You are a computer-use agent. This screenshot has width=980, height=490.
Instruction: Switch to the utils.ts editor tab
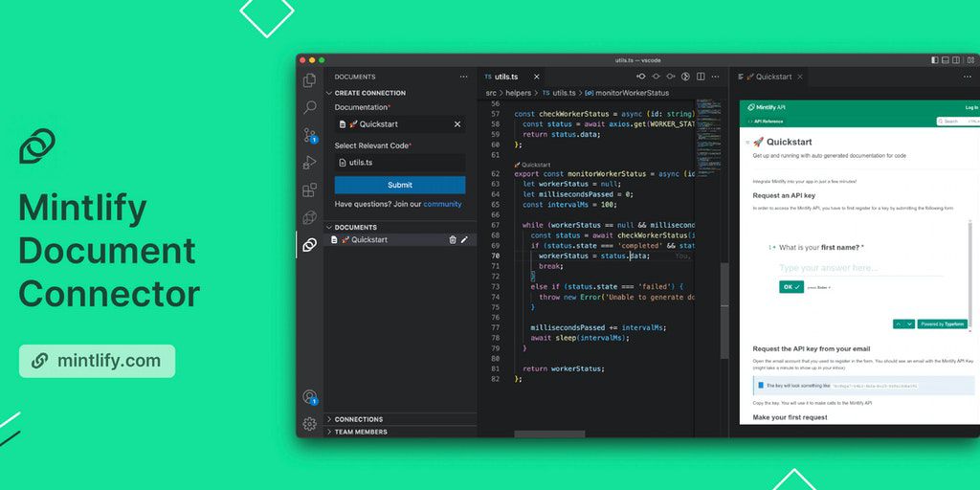pos(506,77)
